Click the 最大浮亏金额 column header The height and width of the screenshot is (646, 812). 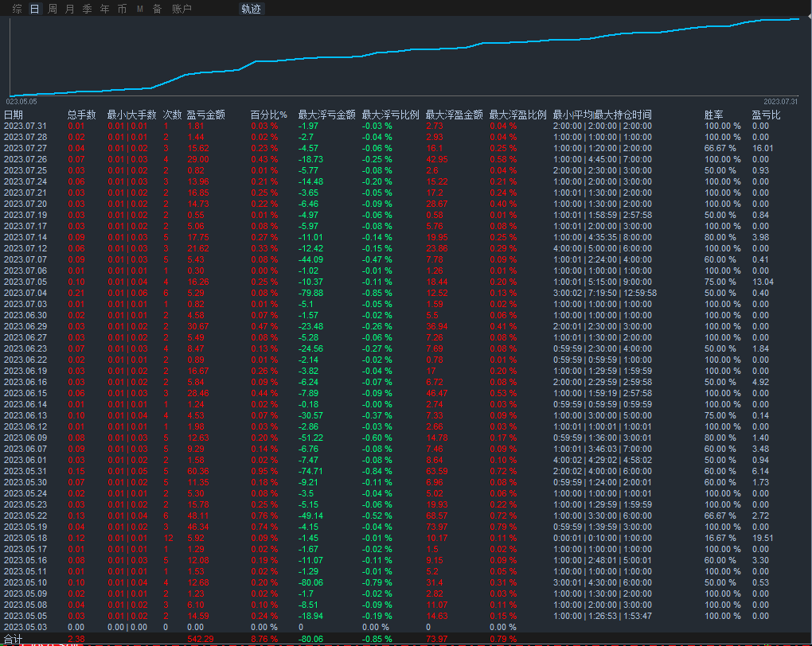click(x=326, y=115)
